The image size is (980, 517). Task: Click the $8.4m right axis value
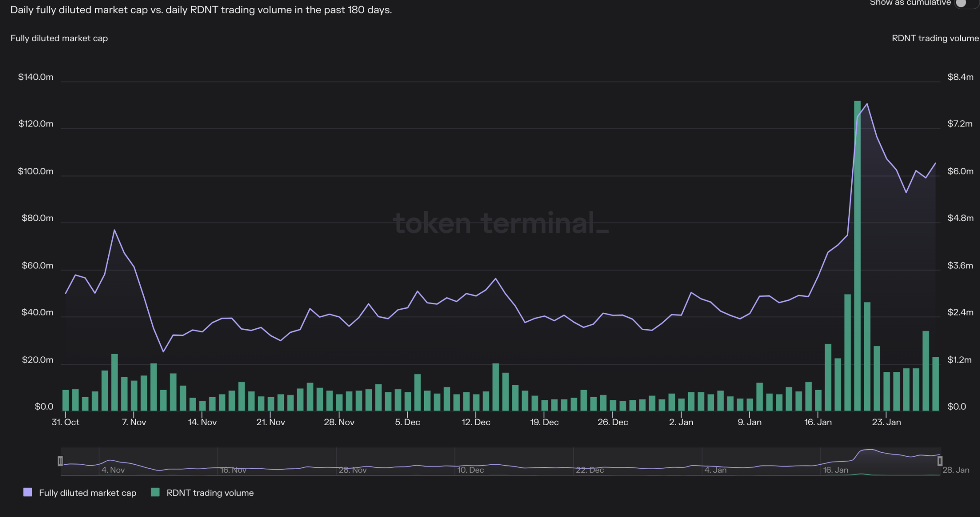point(960,77)
